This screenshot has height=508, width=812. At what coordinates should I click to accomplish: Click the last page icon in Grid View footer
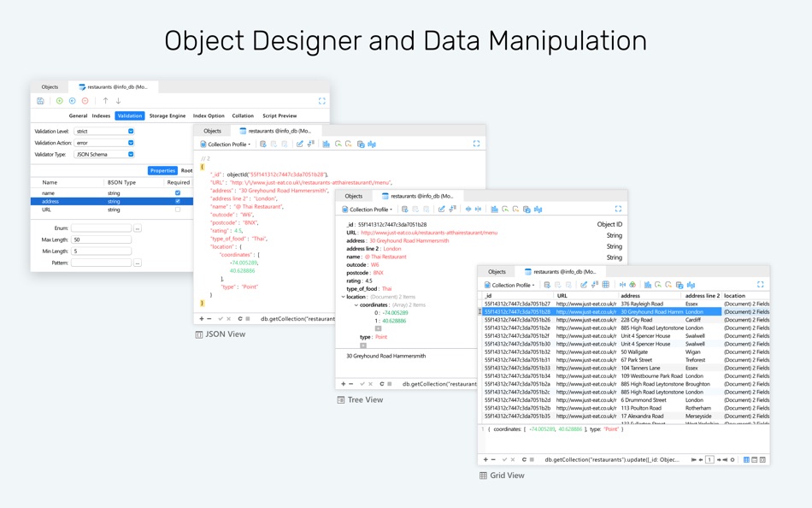725,460
